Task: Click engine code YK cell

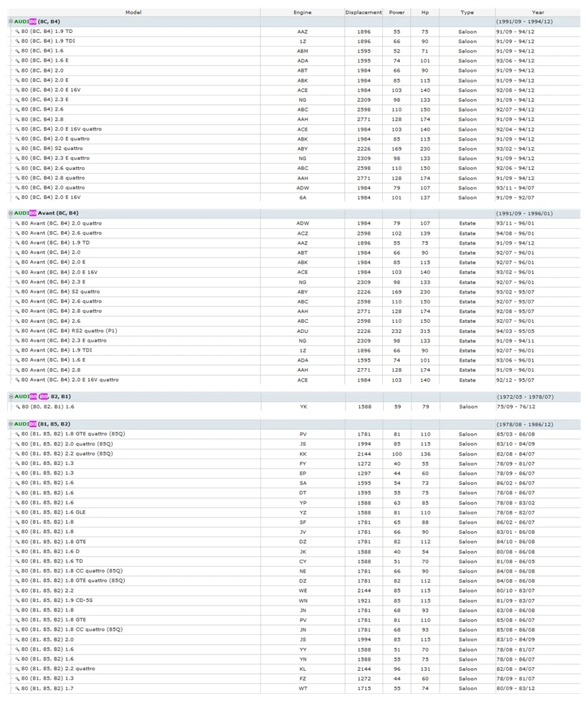Action: point(303,407)
